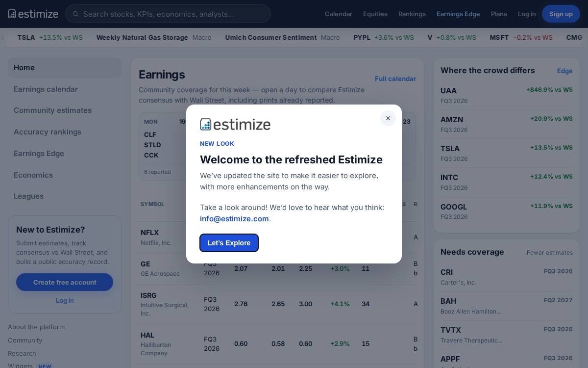Image resolution: width=588 pixels, height=368 pixels.
Task: Select Weekly Natural Gas Storage ticker item
Action: (x=154, y=37)
